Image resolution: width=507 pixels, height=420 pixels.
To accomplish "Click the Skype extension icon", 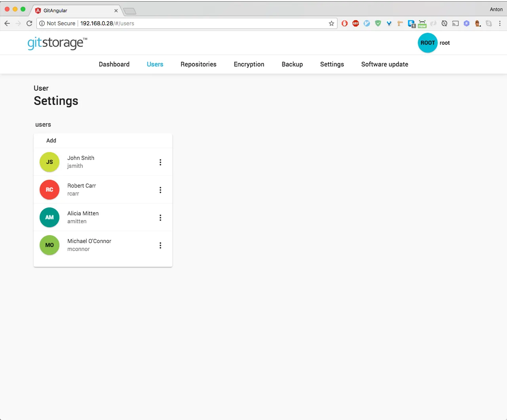I will click(x=489, y=23).
